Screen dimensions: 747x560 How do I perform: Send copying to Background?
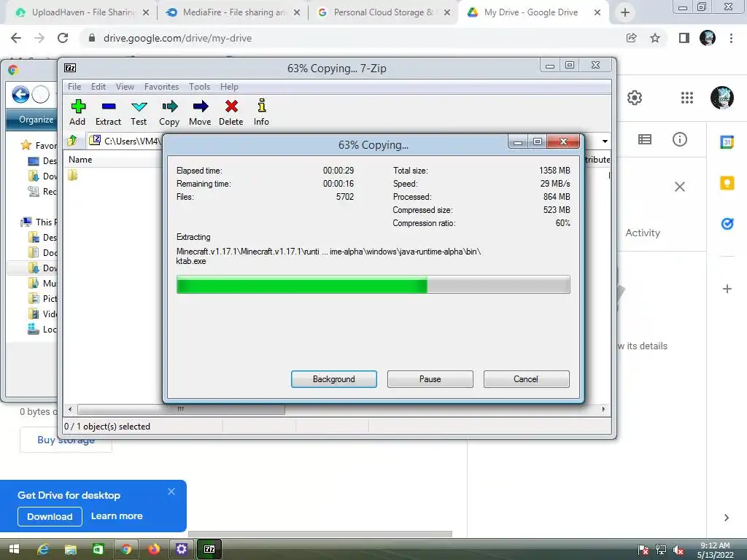(334, 379)
